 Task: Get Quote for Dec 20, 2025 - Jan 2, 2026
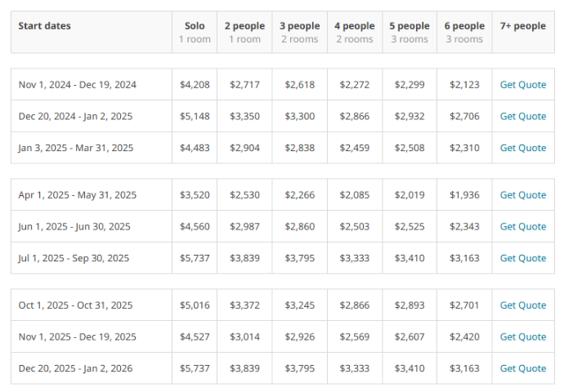pyautogui.click(x=522, y=368)
